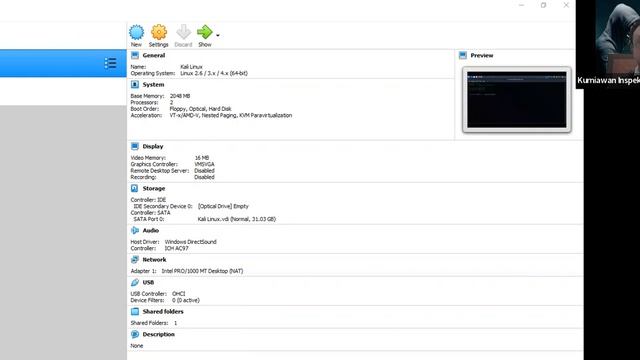Click 'Kali Linux.vdi (Normal, 31.03 GB)' entry

237,219
